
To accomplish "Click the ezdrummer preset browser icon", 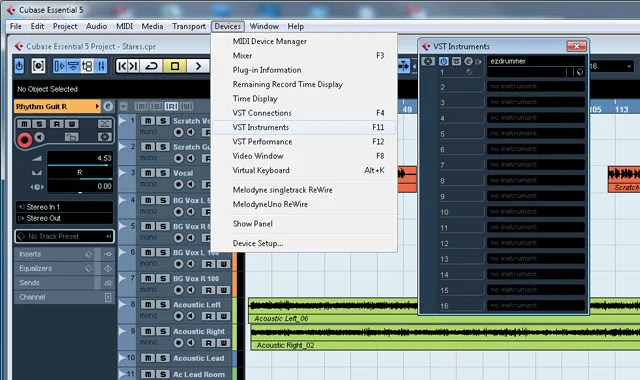I will pyautogui.click(x=579, y=72).
